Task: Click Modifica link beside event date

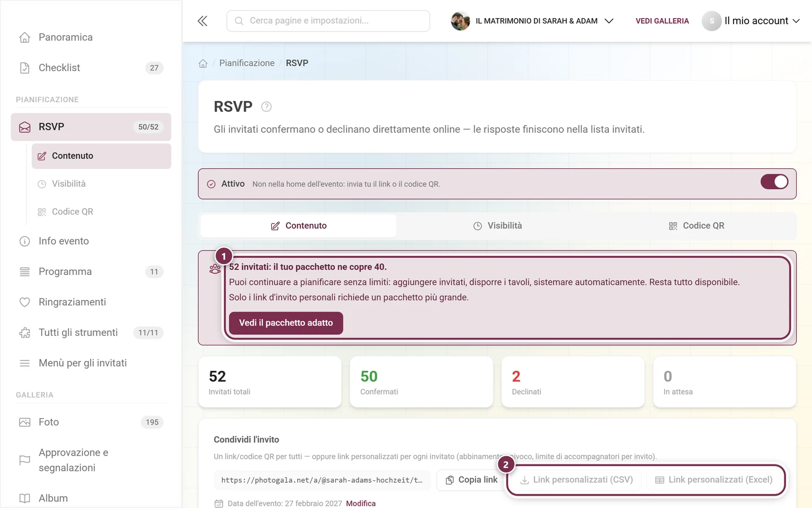Action: [x=361, y=503]
